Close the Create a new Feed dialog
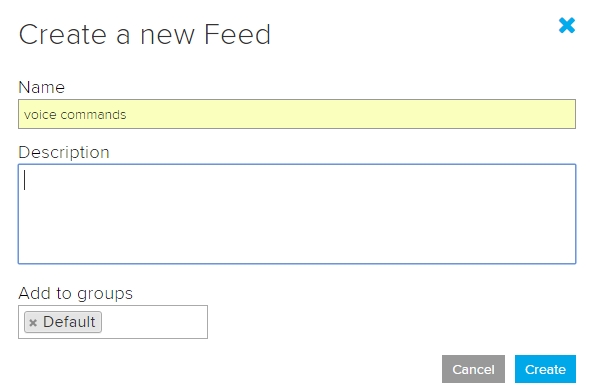590x392 pixels. tap(567, 26)
